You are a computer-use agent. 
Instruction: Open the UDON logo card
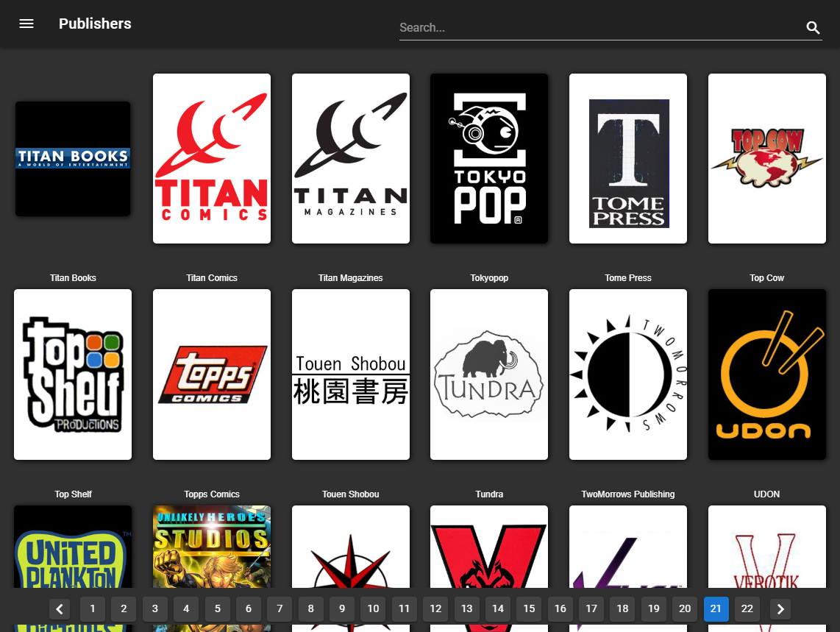click(x=766, y=374)
